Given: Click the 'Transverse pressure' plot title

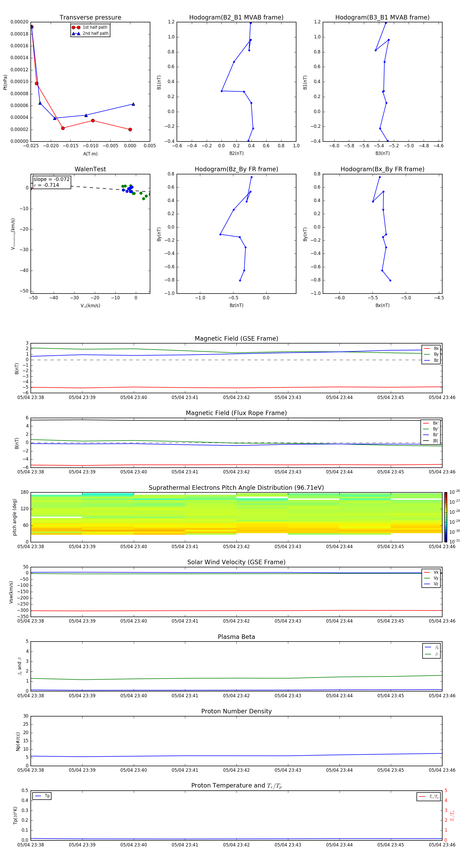Looking at the screenshot, I should point(90,18).
